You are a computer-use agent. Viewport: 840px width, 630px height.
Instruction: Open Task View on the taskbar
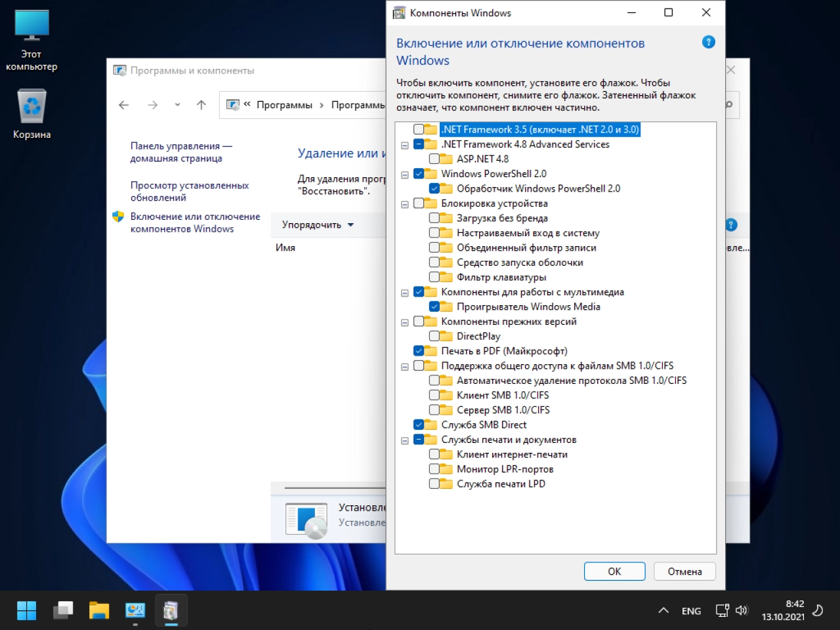pyautogui.click(x=63, y=610)
